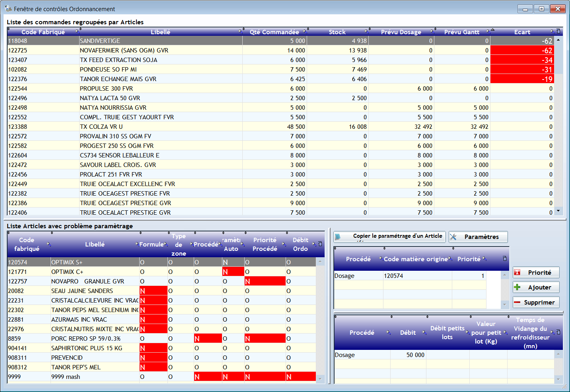This screenshot has width=570, height=392.
Task: Click search magnifier in Code Fabriqué column header
Action: point(78,31)
